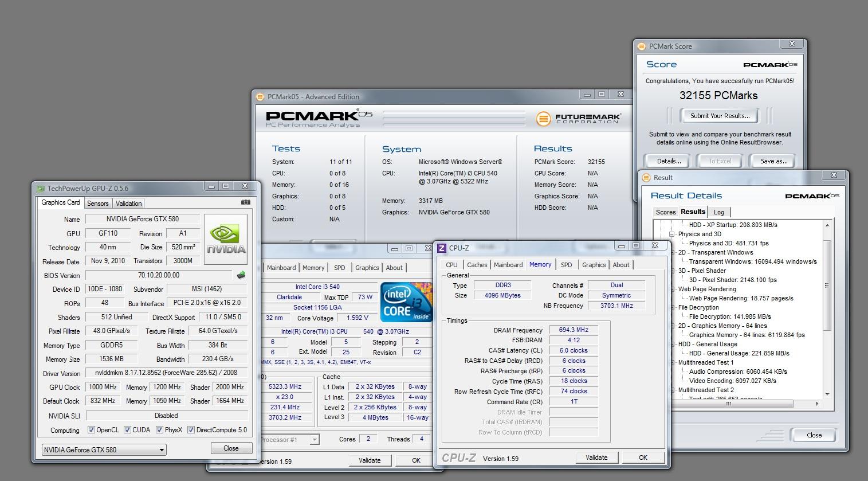Click Close button in Result window
868x481 pixels.
pos(814,435)
